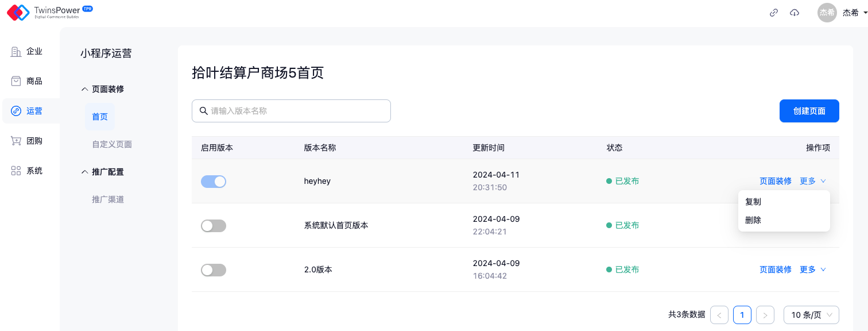868x331 pixels.
Task: Click the TwinsPower logo
Action: point(49,13)
